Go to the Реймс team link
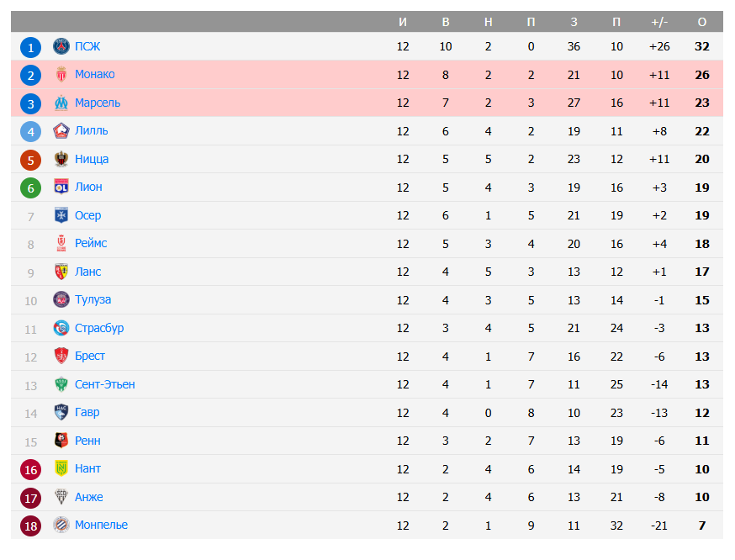The image size is (735, 560). [91, 243]
